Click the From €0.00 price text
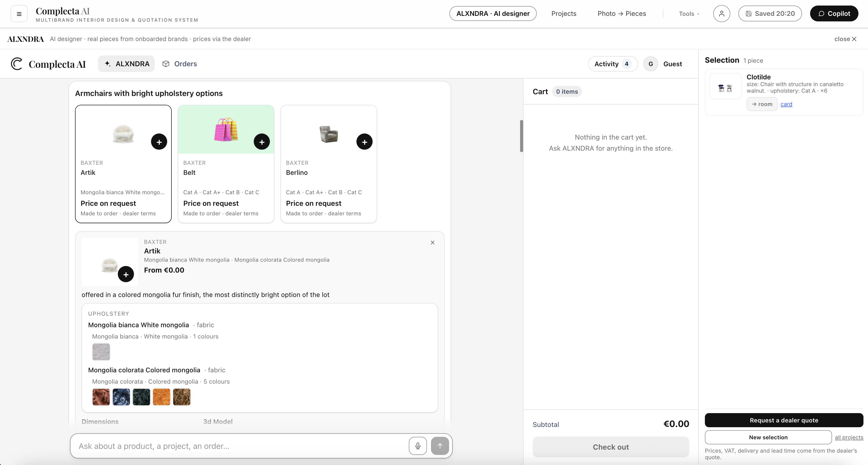 164,270
